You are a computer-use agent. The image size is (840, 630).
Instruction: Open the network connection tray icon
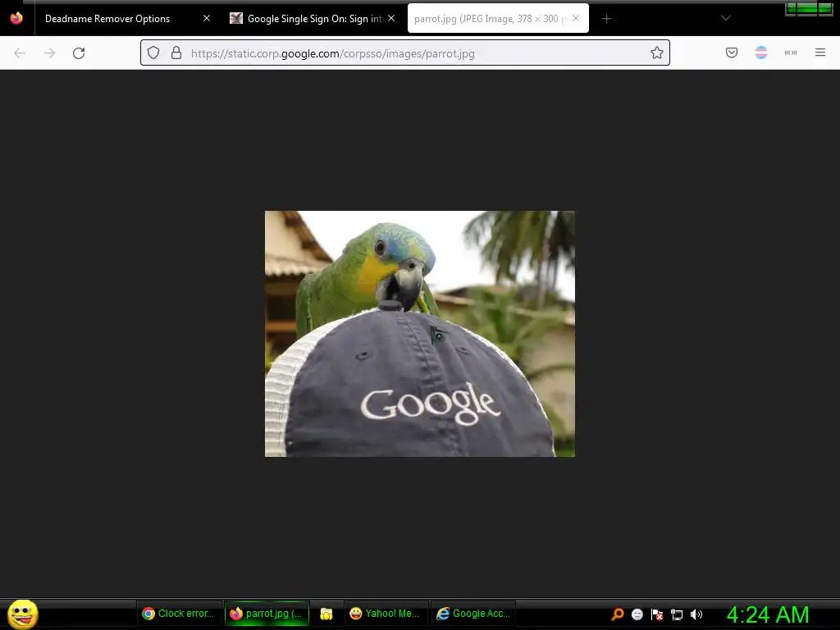point(677,614)
